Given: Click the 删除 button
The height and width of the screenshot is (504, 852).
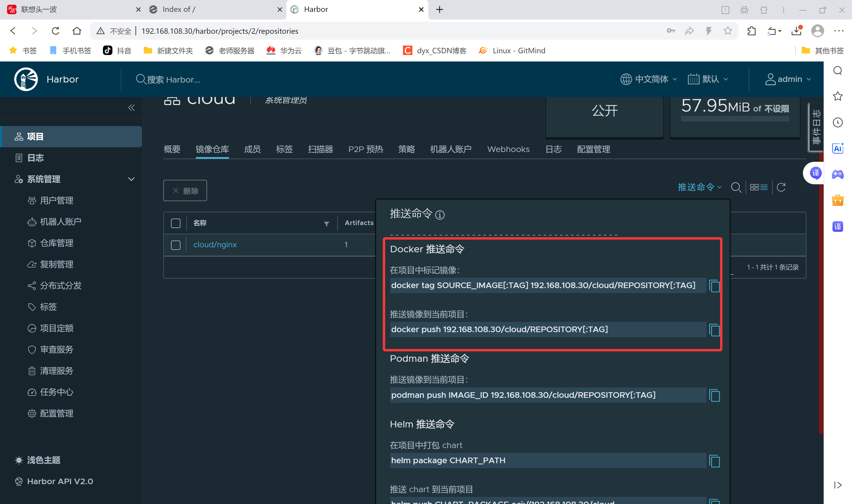Looking at the screenshot, I should click(x=185, y=190).
